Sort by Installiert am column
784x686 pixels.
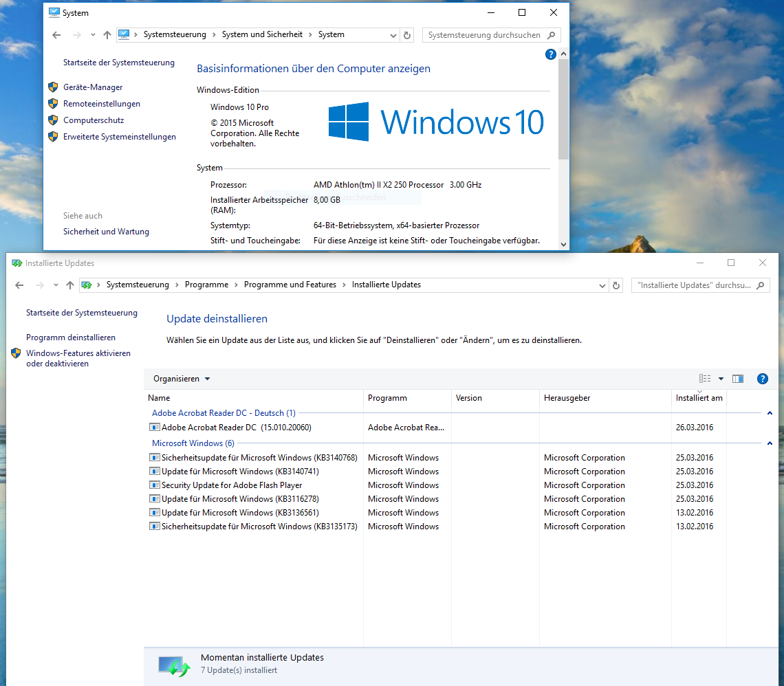(x=699, y=398)
